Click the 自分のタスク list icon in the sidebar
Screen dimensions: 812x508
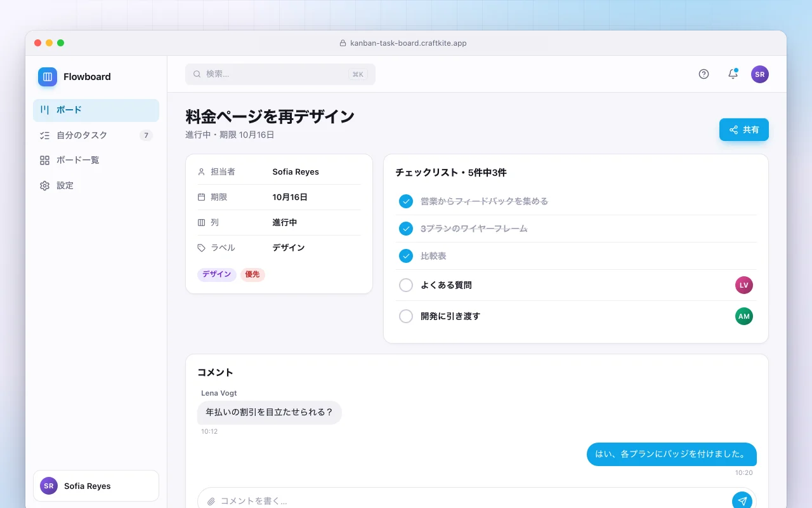pos(44,135)
